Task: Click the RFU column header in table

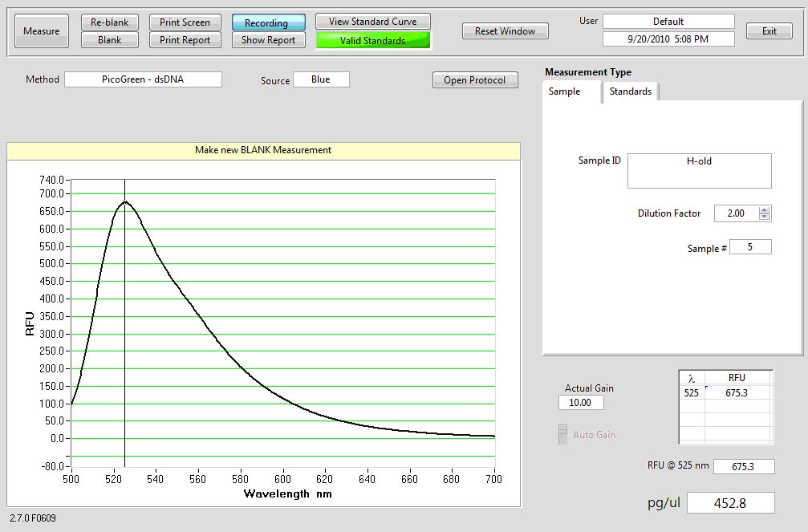Action: tap(737, 378)
